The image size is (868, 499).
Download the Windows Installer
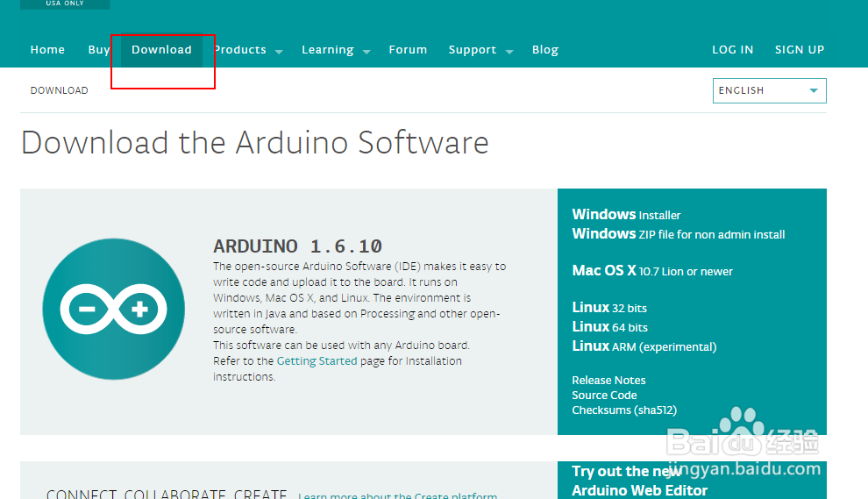coord(626,215)
